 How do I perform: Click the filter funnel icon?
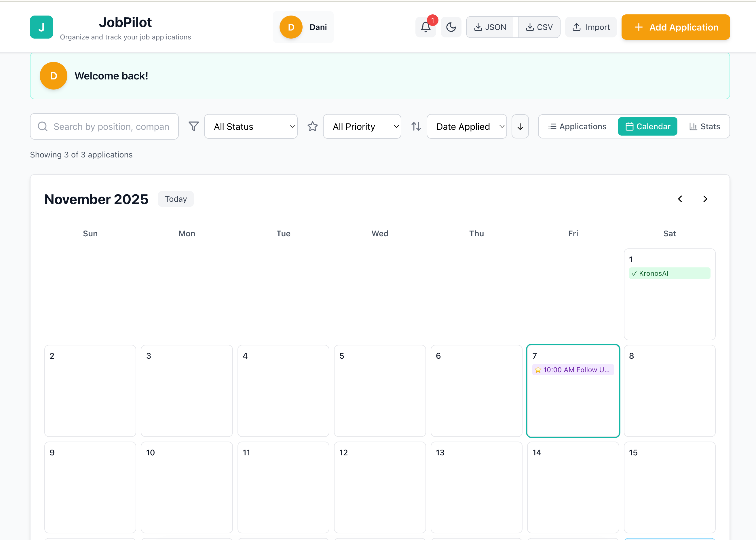[193, 126]
